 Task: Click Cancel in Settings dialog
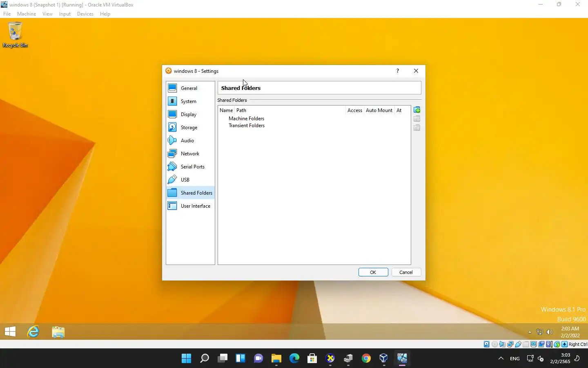(x=406, y=272)
